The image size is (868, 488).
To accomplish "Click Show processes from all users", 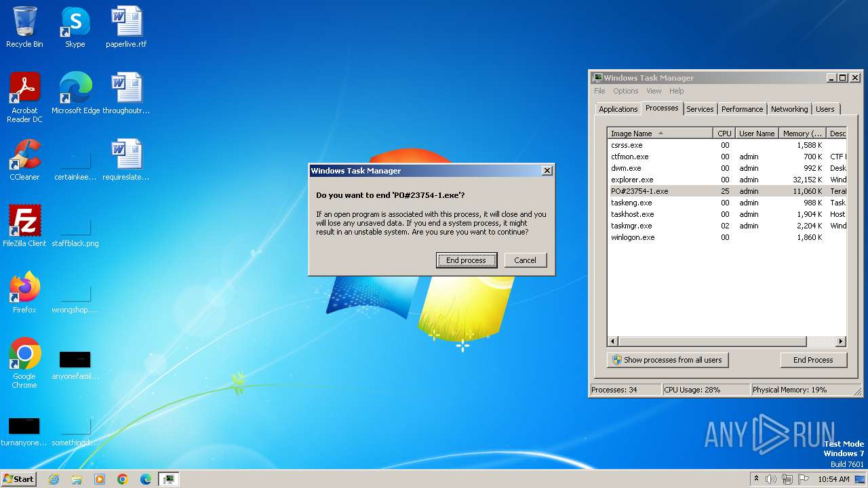I will 668,360.
